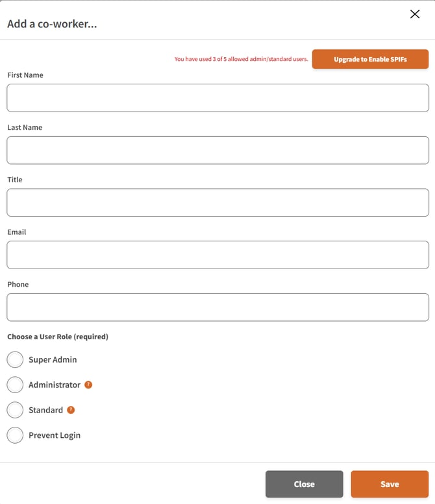The height and width of the screenshot is (504, 435).
Task: Save the new co-worker
Action: (390, 484)
